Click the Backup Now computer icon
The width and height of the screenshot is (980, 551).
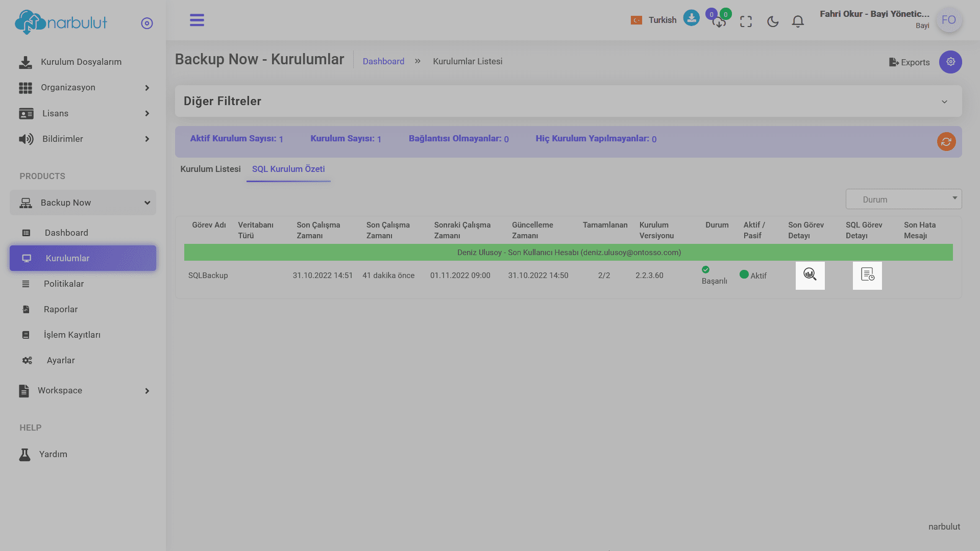(26, 203)
